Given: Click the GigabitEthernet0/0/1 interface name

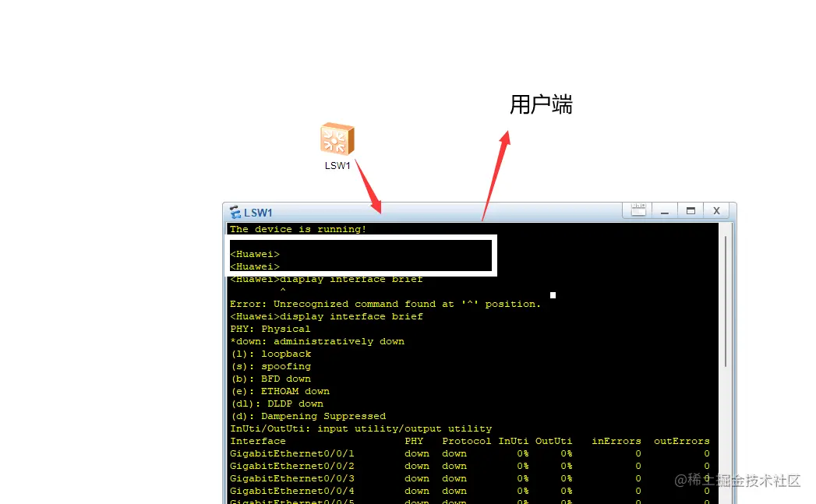Looking at the screenshot, I should click(x=292, y=453).
